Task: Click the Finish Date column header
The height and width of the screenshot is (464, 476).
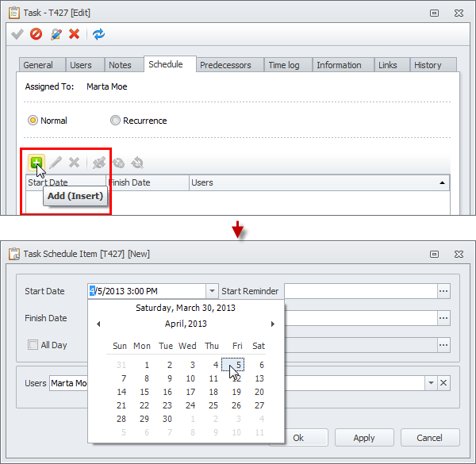Action: [148, 182]
